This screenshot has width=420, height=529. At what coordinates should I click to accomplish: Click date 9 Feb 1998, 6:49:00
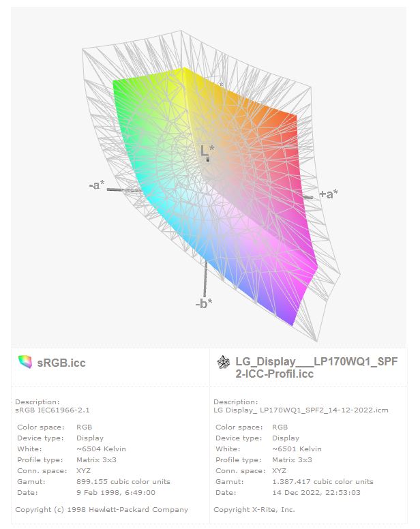(116, 493)
